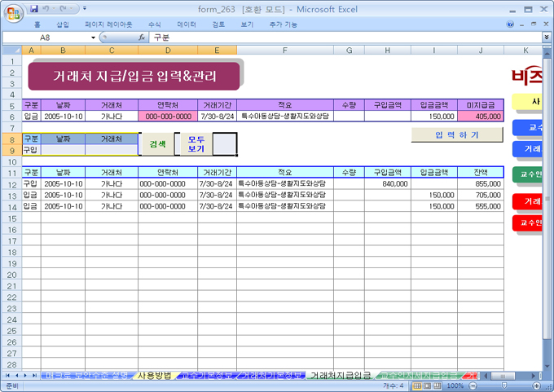The image size is (554, 392).
Task: Click the Save icon in quick access toolbar
Action: pos(35,8)
